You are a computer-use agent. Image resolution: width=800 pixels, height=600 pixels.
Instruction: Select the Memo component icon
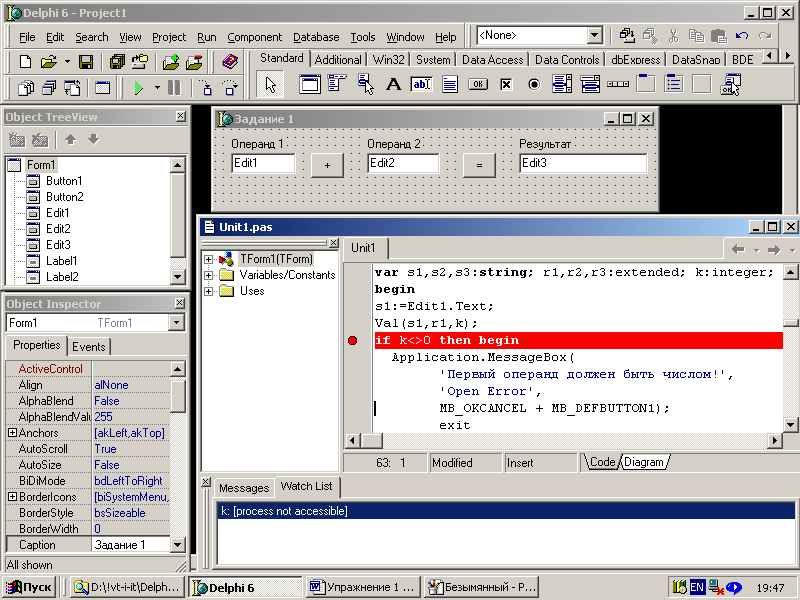click(x=449, y=84)
